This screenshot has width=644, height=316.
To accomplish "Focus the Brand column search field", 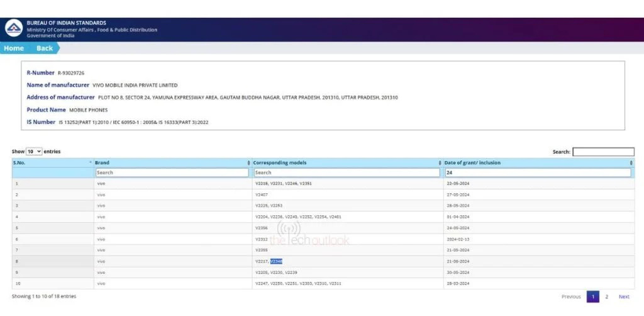I will tap(172, 172).
